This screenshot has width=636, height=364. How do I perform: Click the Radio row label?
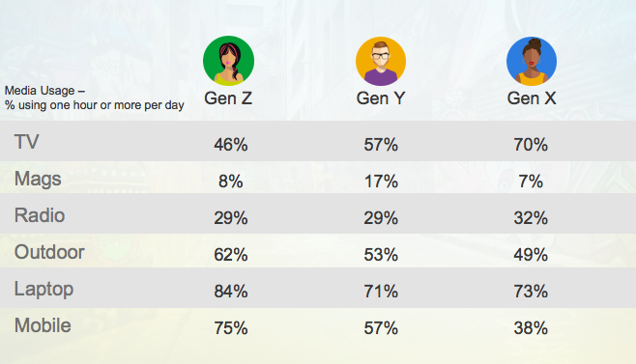click(40, 215)
